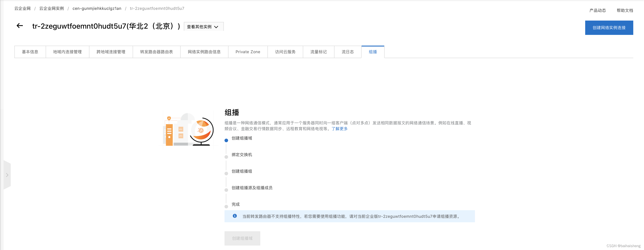This screenshot has height=250, width=644.
Task: Switch to the Private Zone tab
Action: coord(248,52)
